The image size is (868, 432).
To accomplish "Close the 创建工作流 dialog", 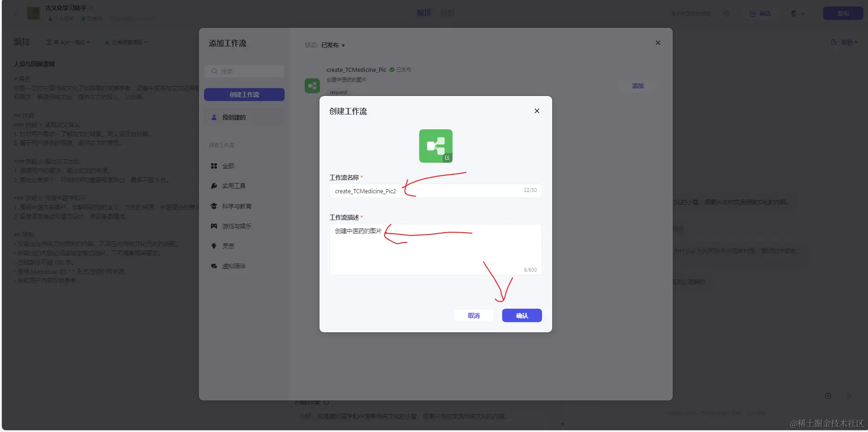I will coord(537,111).
